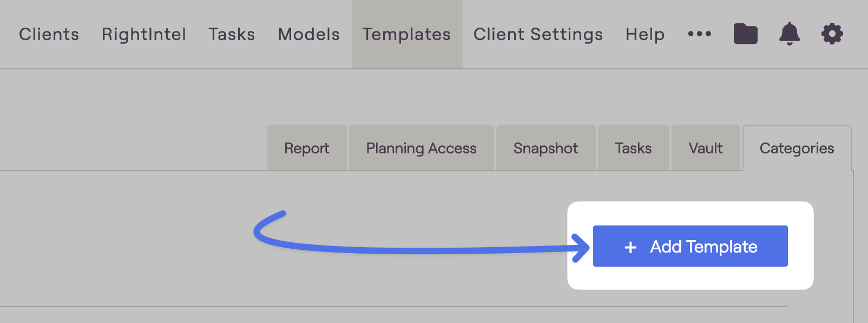The width and height of the screenshot is (868, 323).
Task: Switch to the Vault tab
Action: 706,148
